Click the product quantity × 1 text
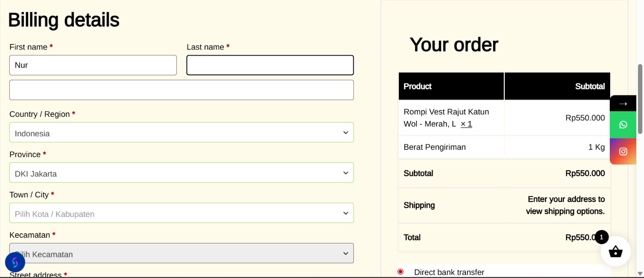Viewport: 644px width, 278px height. [466, 124]
